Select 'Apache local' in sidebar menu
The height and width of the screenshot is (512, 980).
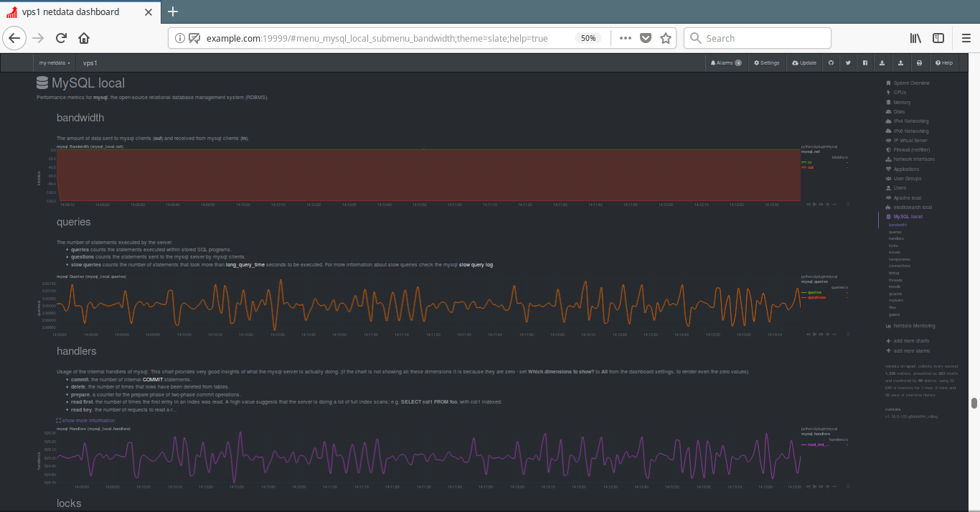[907, 197]
